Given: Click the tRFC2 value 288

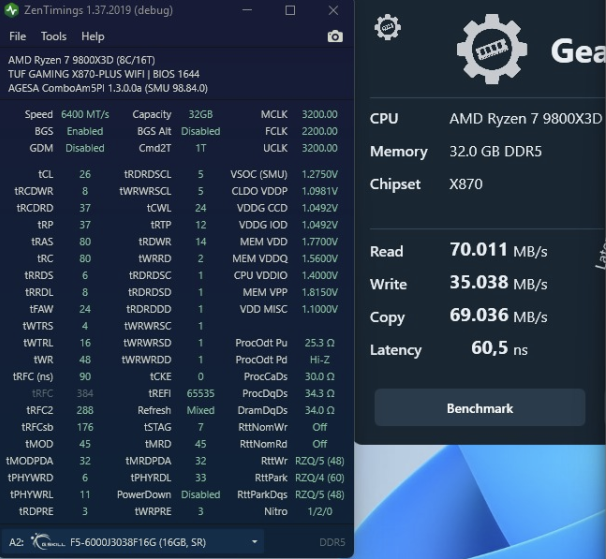Looking at the screenshot, I should [x=85, y=410].
